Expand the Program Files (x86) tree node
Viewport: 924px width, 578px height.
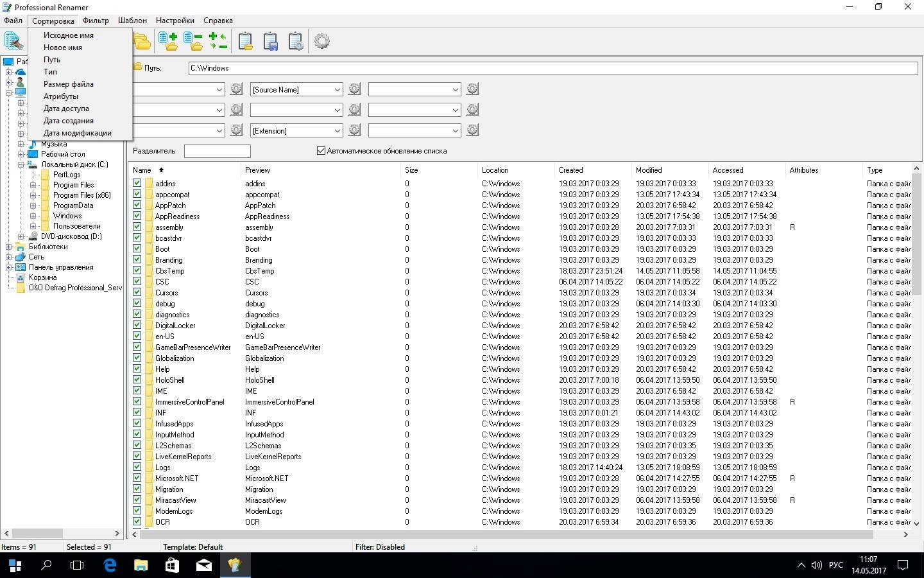[33, 195]
